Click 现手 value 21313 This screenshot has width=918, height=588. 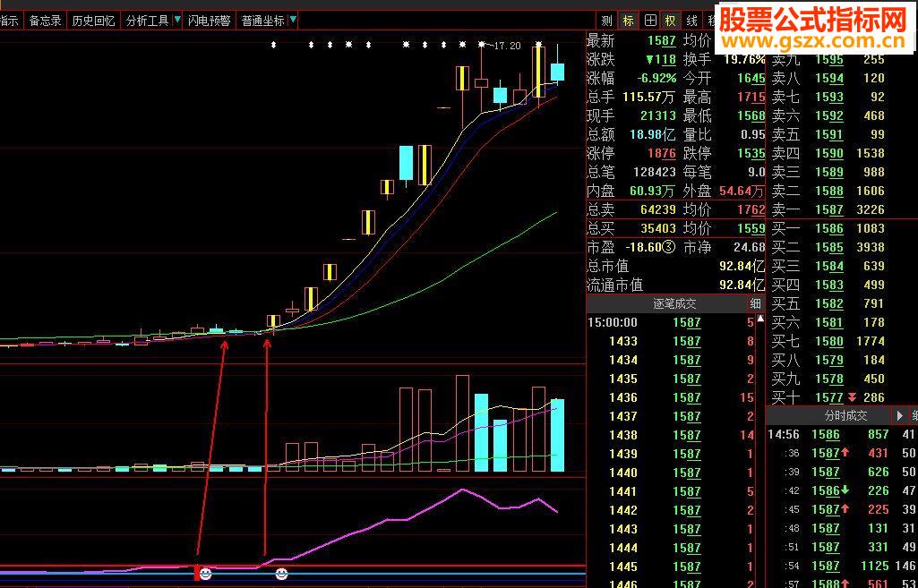point(658,115)
